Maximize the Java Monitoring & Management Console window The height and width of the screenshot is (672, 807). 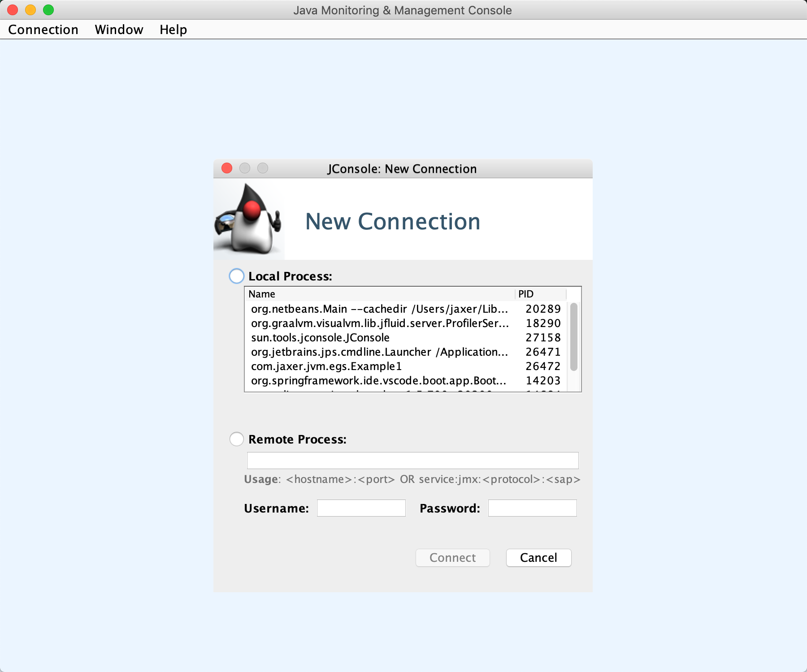[x=48, y=9]
